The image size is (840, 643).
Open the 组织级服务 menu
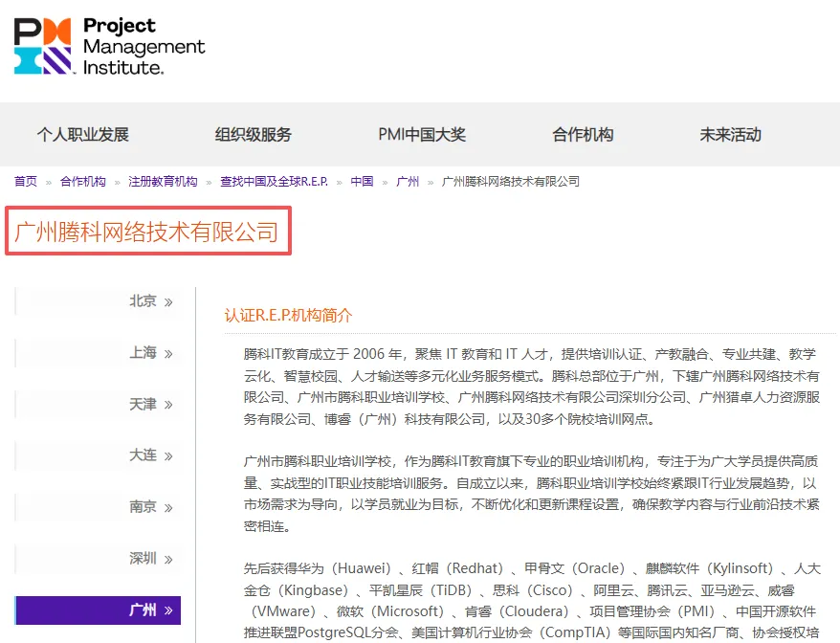pyautogui.click(x=254, y=135)
